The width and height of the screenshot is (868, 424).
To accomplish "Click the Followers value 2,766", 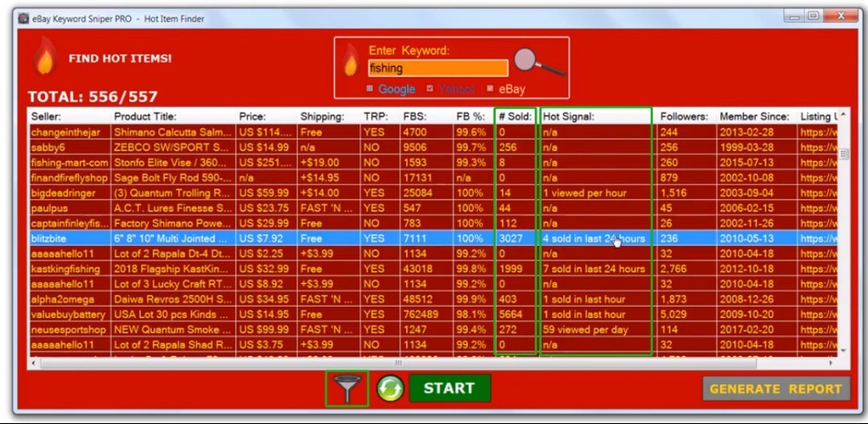I will [x=674, y=268].
